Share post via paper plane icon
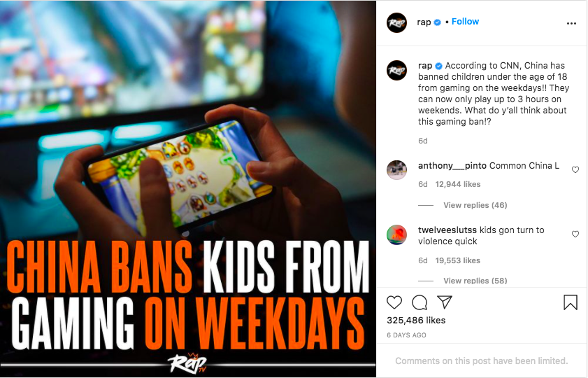The width and height of the screenshot is (588, 378). pos(445,302)
